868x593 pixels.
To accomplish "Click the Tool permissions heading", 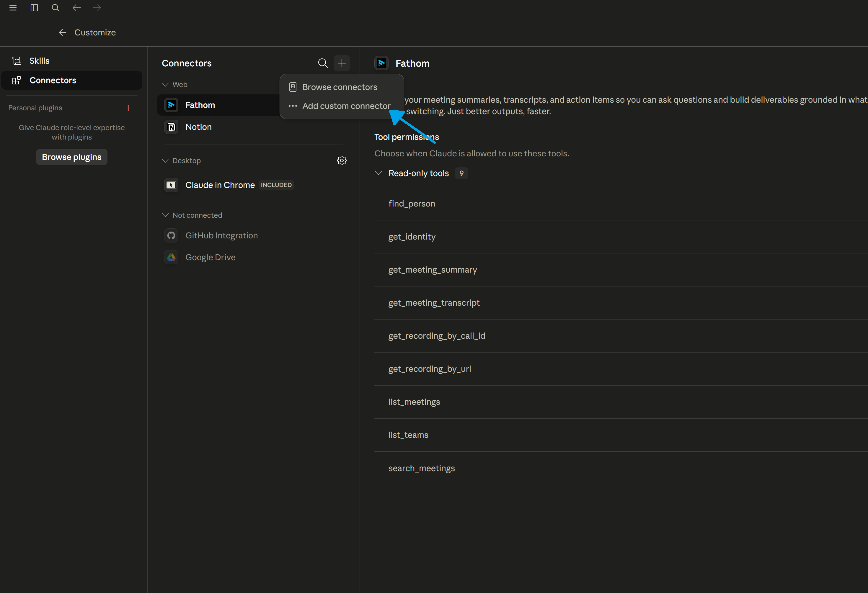I will pos(406,137).
